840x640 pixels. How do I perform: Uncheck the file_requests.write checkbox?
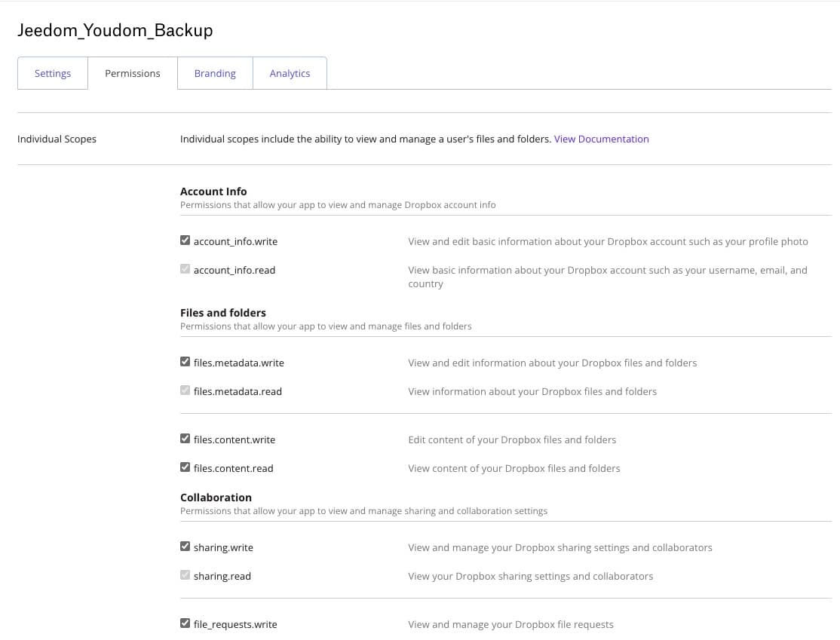click(x=185, y=623)
